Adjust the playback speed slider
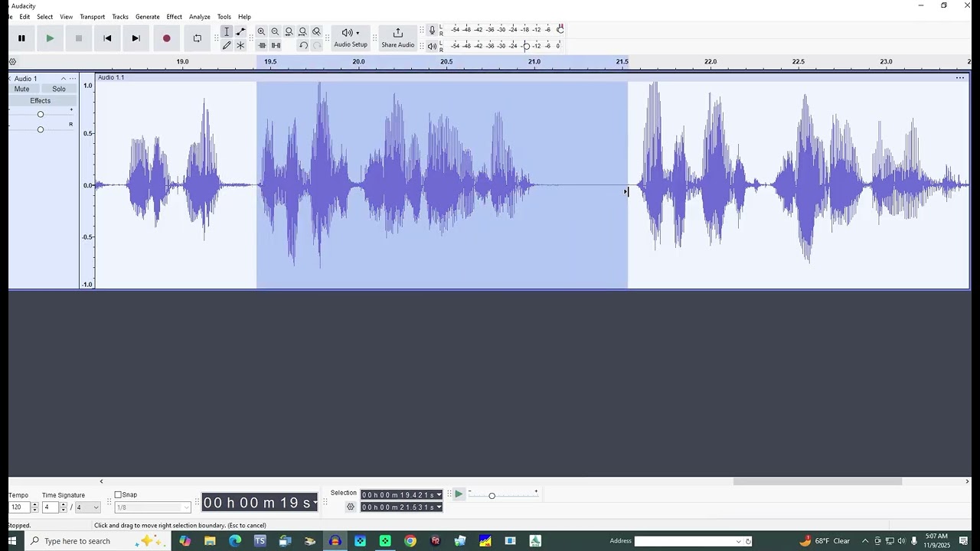The width and height of the screenshot is (980, 551). pyautogui.click(x=492, y=496)
